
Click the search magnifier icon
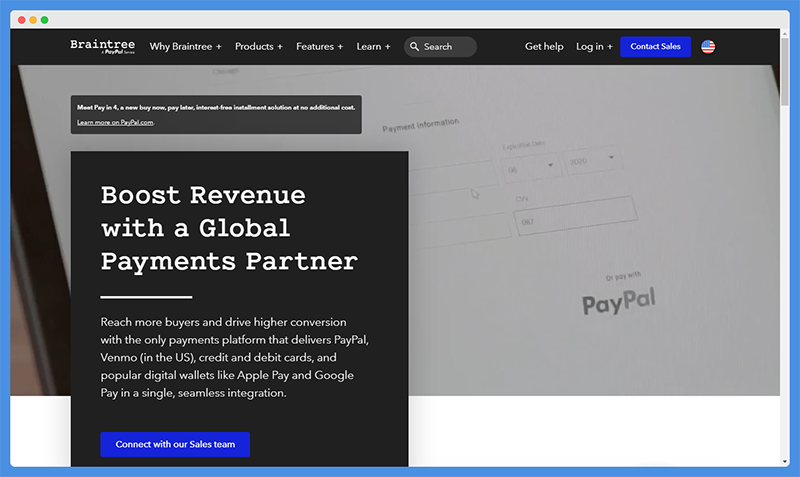click(x=414, y=46)
